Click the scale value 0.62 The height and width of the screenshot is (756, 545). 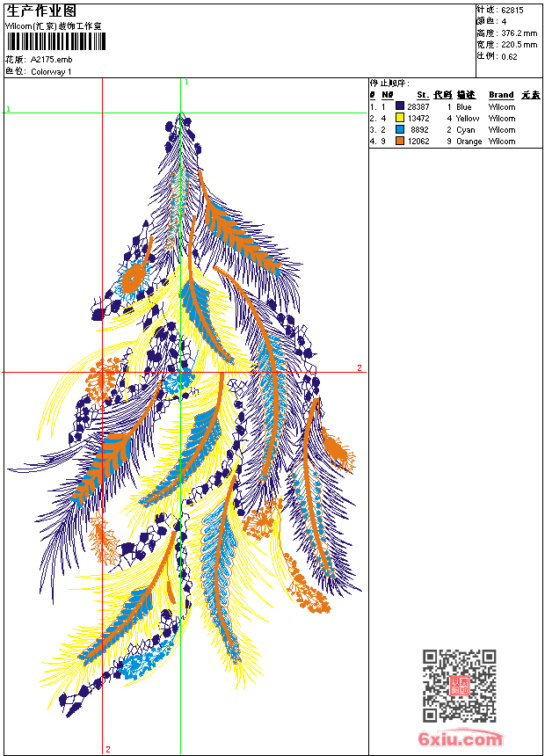(509, 57)
